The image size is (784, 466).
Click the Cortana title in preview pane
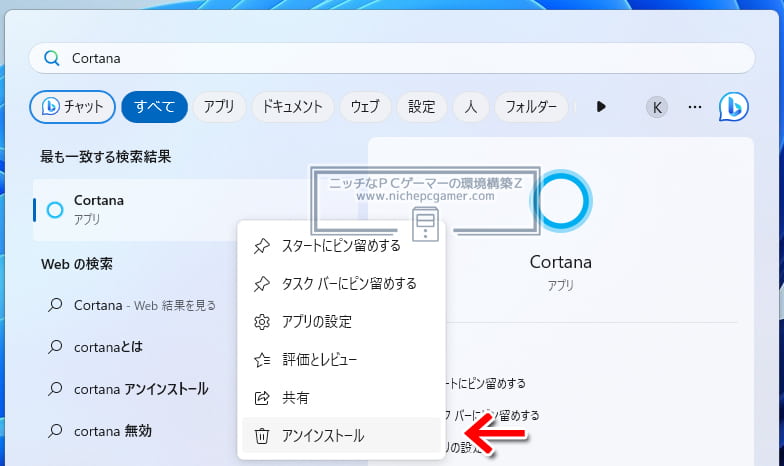pos(560,262)
